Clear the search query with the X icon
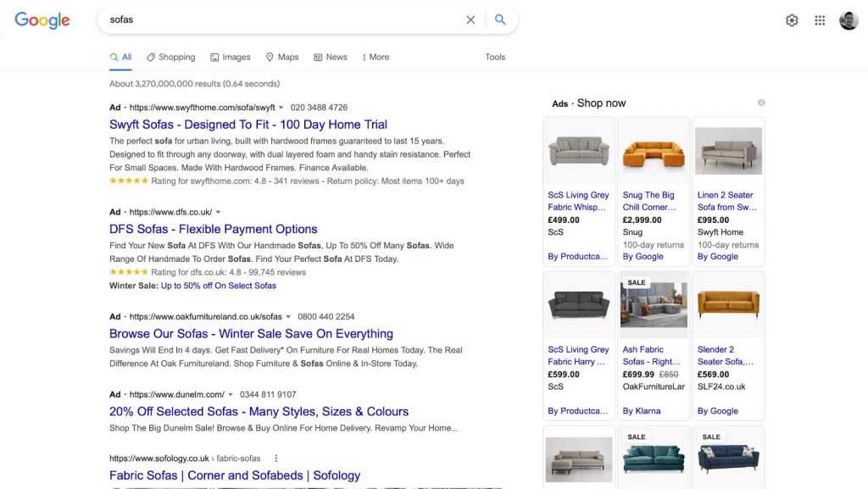 tap(470, 19)
